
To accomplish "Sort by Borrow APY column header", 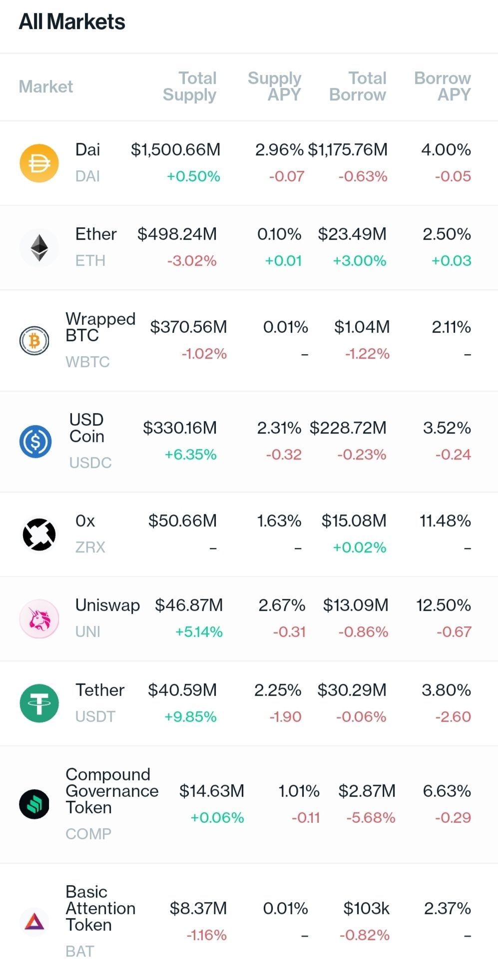I will [443, 86].
